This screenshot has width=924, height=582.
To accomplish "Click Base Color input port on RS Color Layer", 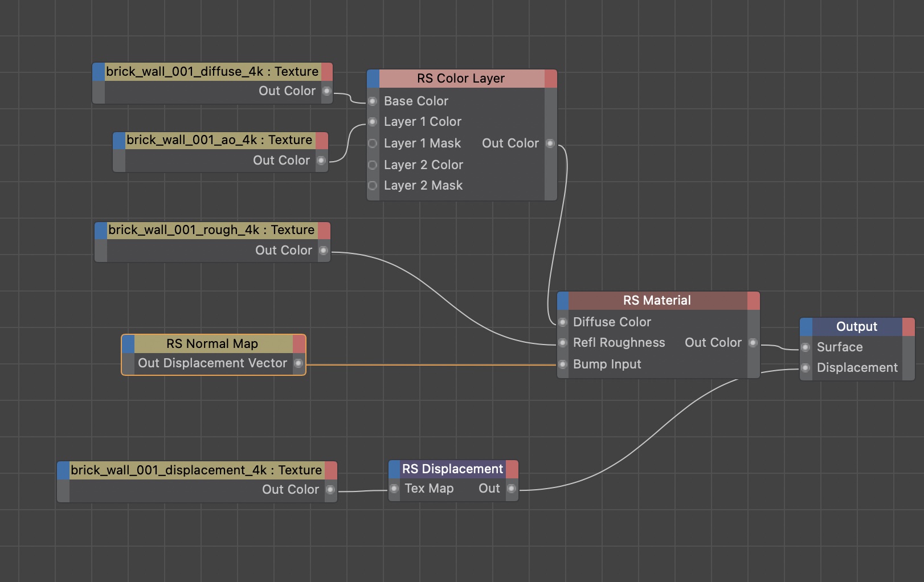I will 373,101.
